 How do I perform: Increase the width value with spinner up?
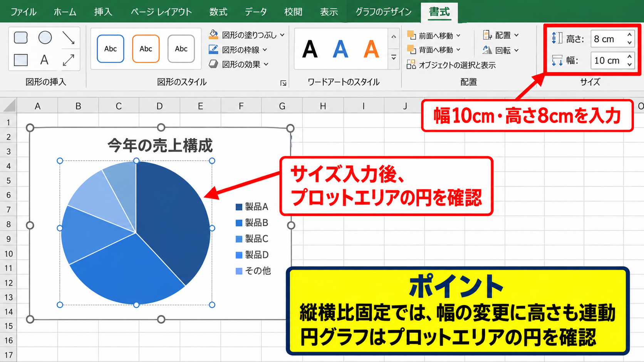[x=629, y=56]
